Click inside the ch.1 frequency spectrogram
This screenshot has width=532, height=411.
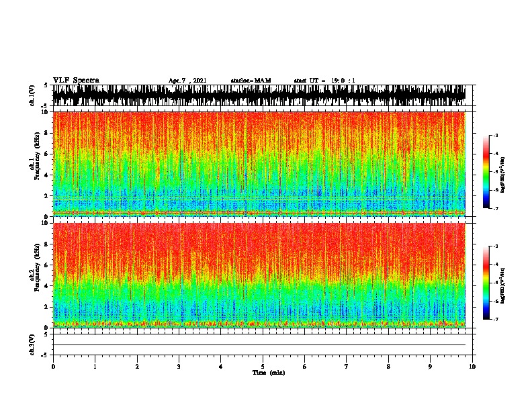point(259,164)
